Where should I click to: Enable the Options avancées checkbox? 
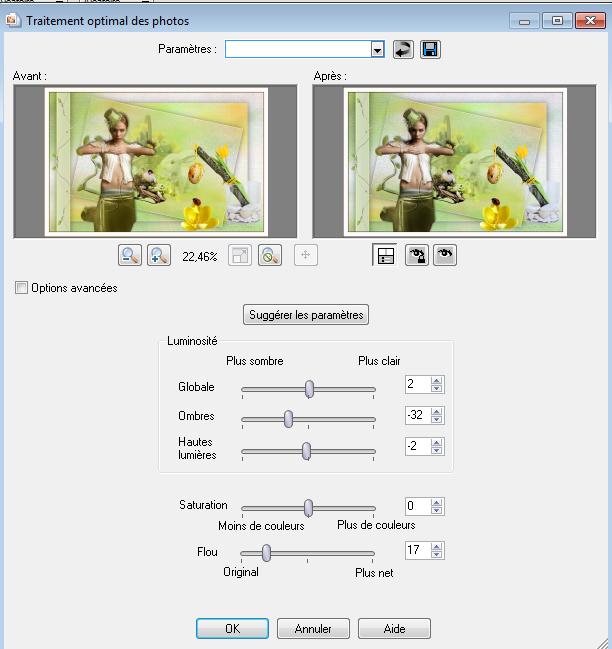pyautogui.click(x=21, y=288)
